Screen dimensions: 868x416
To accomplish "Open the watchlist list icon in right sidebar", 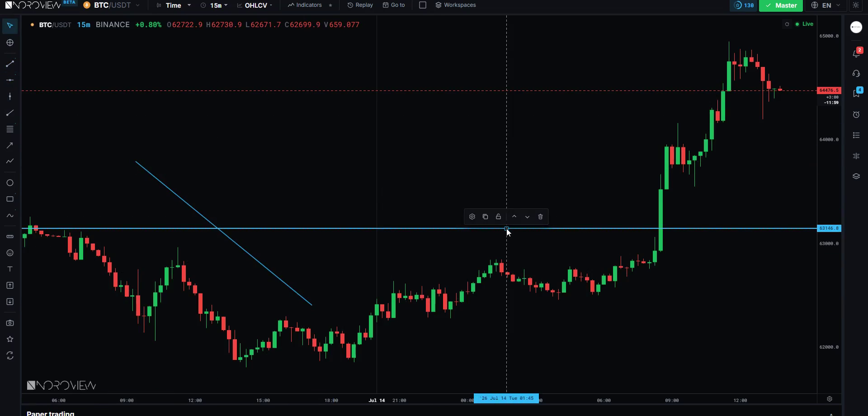I will pos(856,135).
